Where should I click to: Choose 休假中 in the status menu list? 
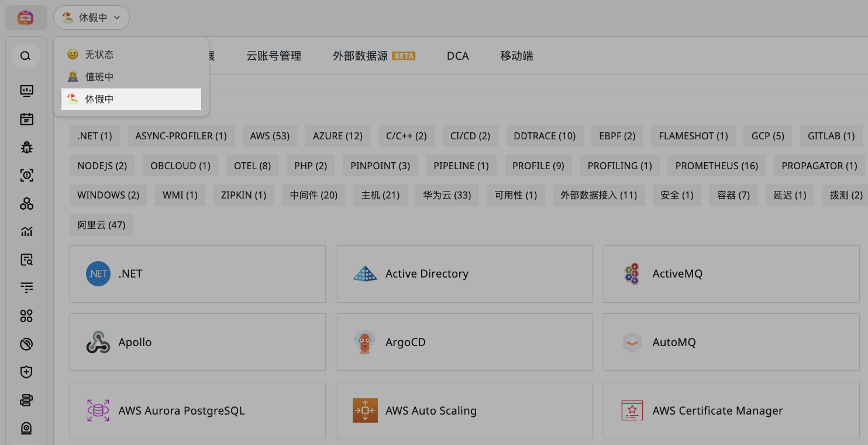131,99
